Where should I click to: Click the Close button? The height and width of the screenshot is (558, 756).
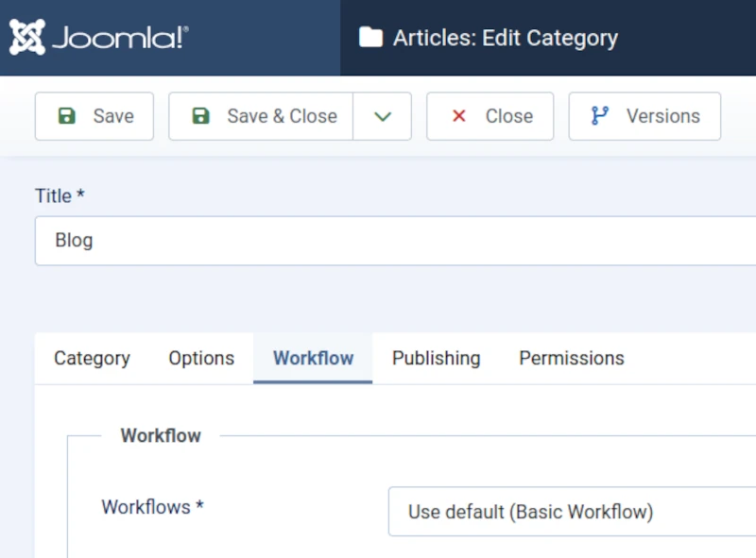tap(490, 115)
